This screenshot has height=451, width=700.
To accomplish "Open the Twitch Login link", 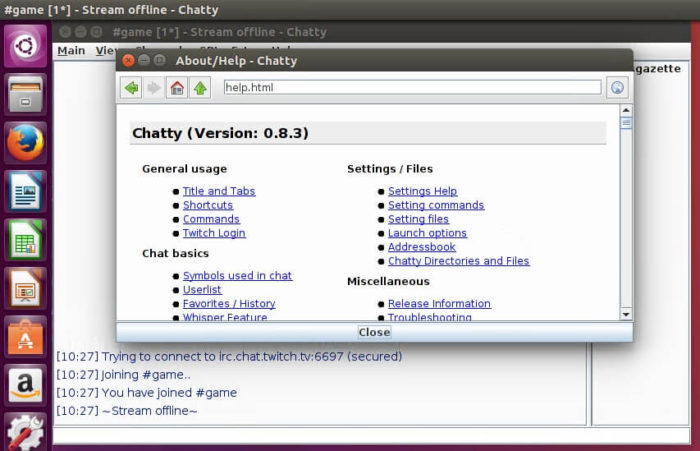I will click(x=214, y=233).
